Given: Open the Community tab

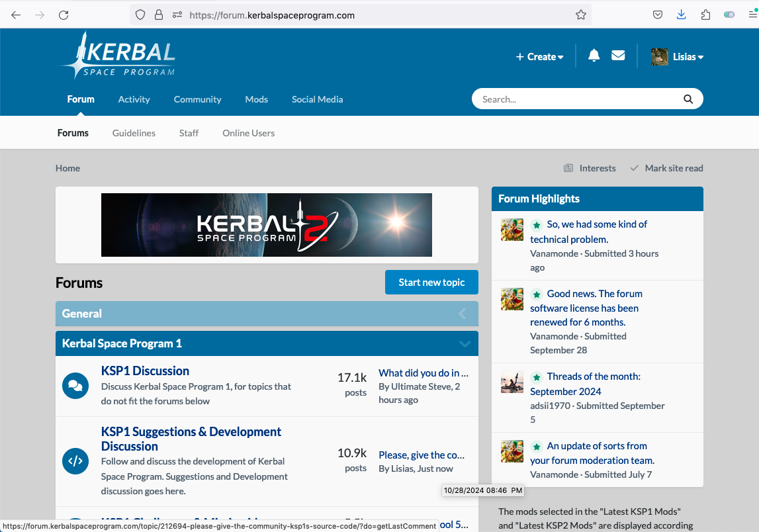Looking at the screenshot, I should click(197, 99).
